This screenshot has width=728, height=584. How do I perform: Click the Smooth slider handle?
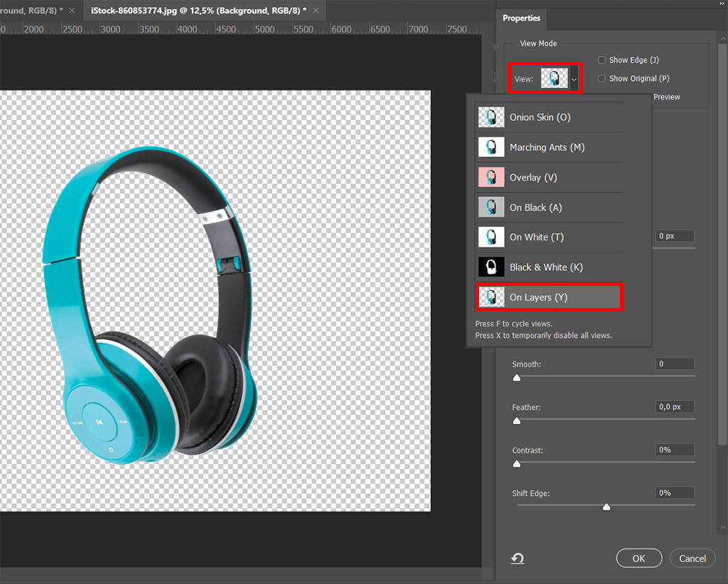click(517, 378)
